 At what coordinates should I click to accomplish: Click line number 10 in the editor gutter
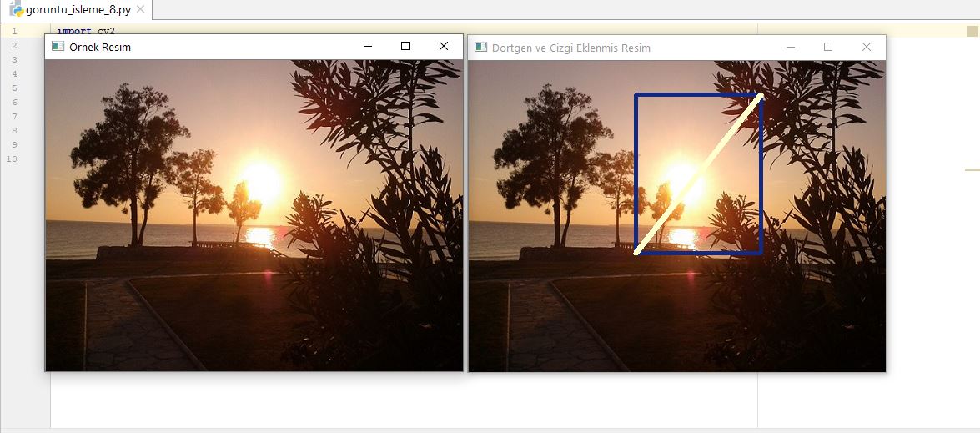12,159
